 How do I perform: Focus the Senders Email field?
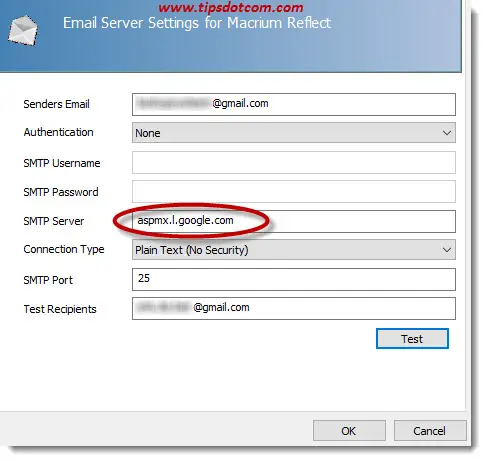tap(294, 104)
